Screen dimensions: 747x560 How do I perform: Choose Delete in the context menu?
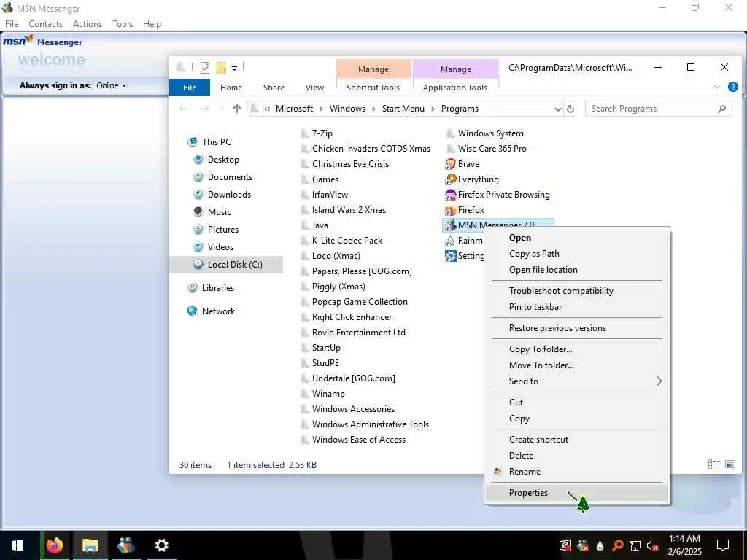tap(576, 456)
